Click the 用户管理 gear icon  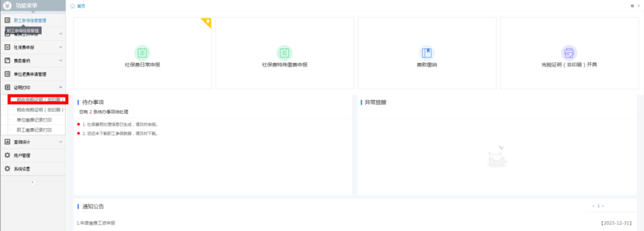click(7, 155)
